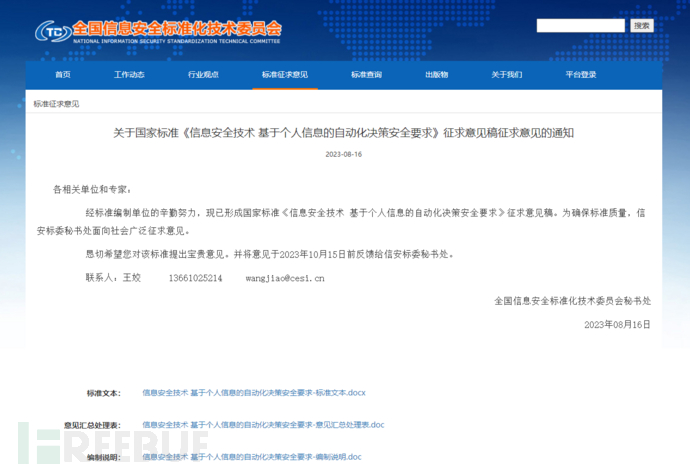Viewport: 690px width, 471px height.
Task: Download the 标准文本.docx file link
Action: coord(254,393)
